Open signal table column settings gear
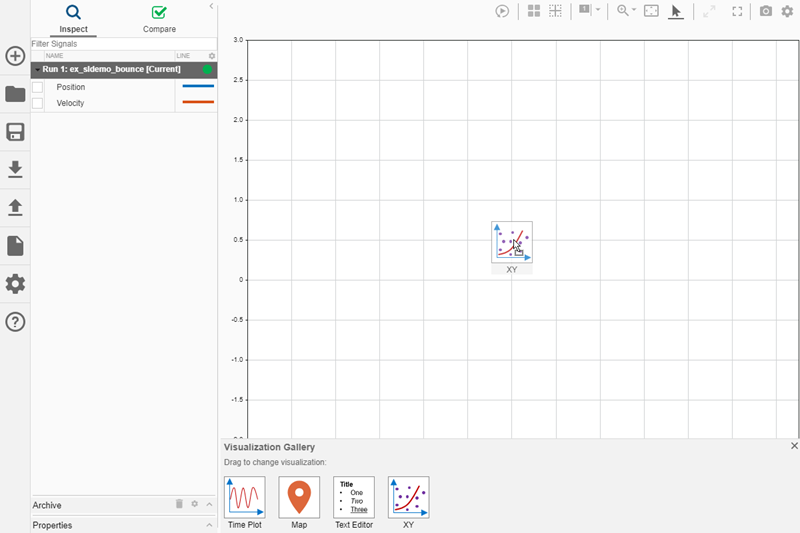This screenshot has width=800, height=533. point(212,56)
